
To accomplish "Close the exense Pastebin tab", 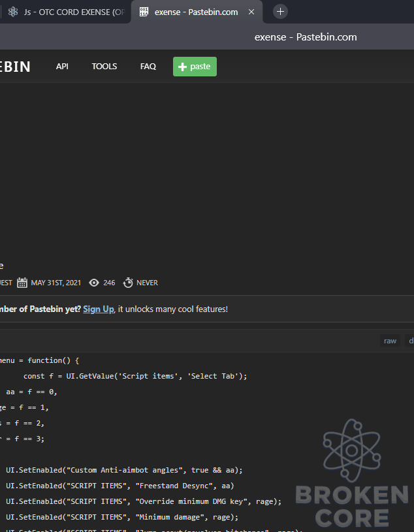I will 251,12.
